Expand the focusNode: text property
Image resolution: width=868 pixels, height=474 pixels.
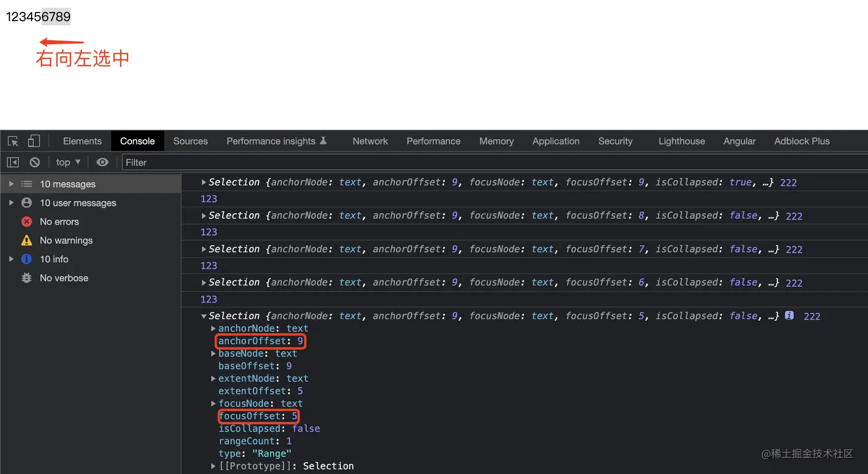[x=214, y=403]
